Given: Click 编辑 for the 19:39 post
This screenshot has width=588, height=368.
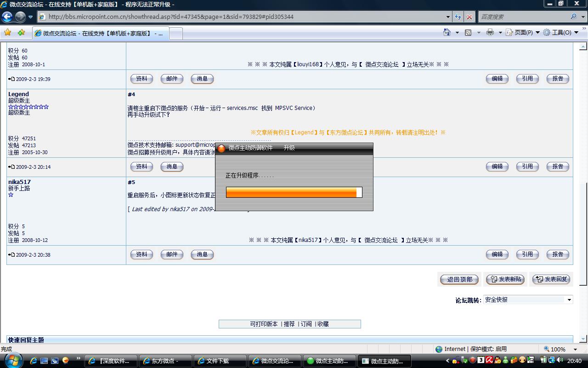Looking at the screenshot, I should 497,79.
